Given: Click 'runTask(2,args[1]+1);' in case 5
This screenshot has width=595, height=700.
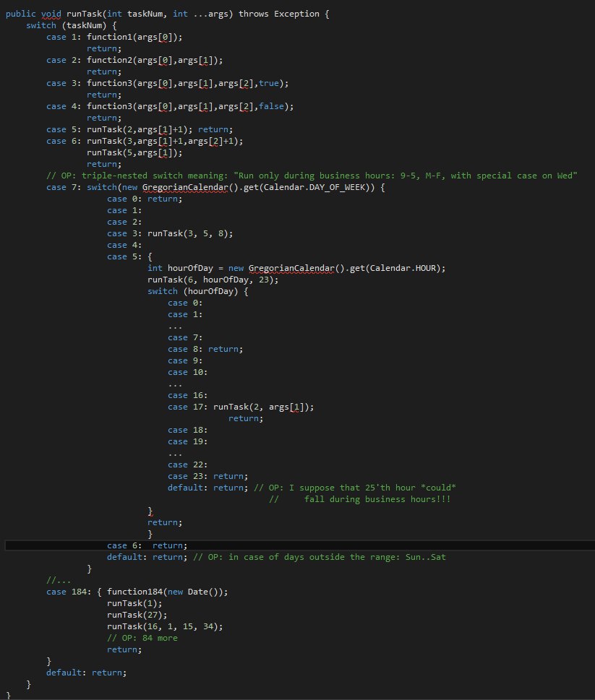Looking at the screenshot, I should (x=140, y=129).
